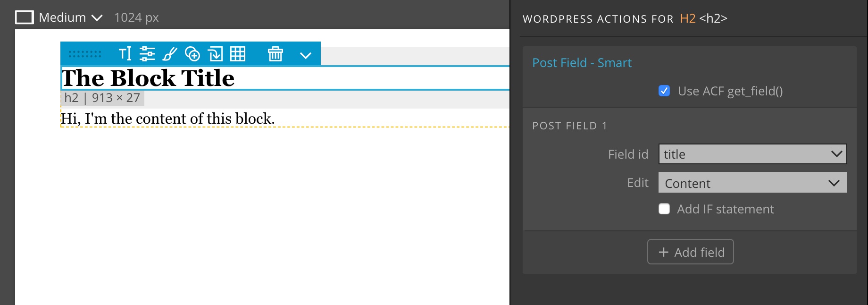Viewport: 868px width, 305px height.
Task: Open Post Field - Smart action link
Action: pos(582,63)
